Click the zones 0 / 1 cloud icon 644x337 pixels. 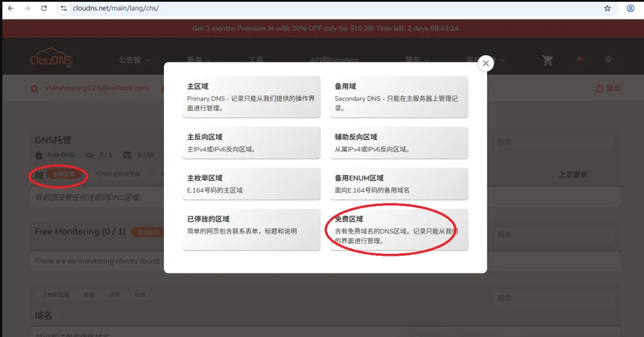click(x=89, y=155)
